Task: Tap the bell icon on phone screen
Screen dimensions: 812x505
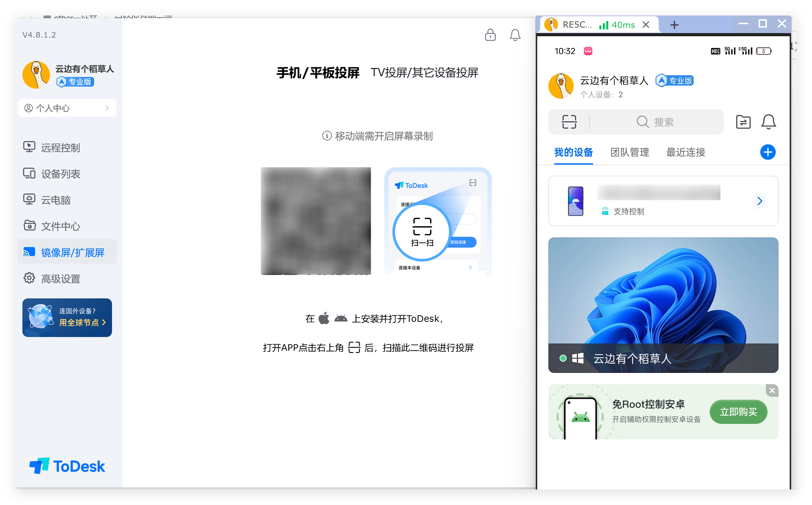Action: [768, 122]
